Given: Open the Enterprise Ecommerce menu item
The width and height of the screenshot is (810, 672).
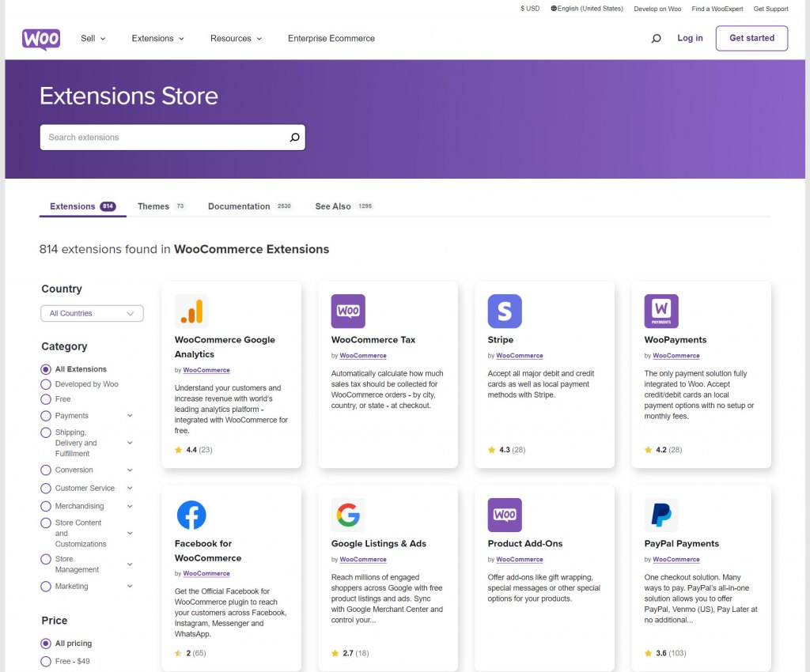Looking at the screenshot, I should pos(331,38).
